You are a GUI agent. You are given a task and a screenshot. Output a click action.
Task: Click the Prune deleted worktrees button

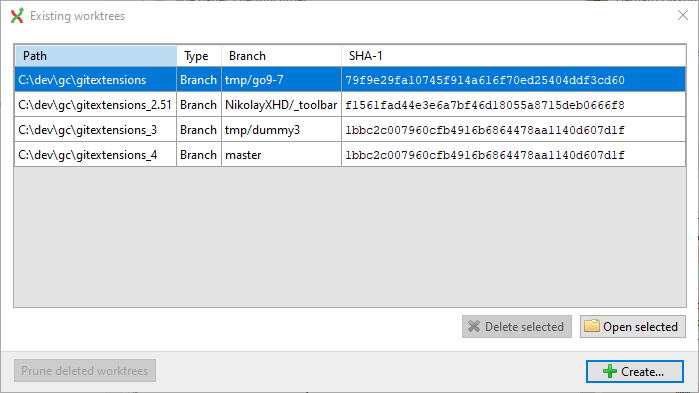(x=85, y=371)
